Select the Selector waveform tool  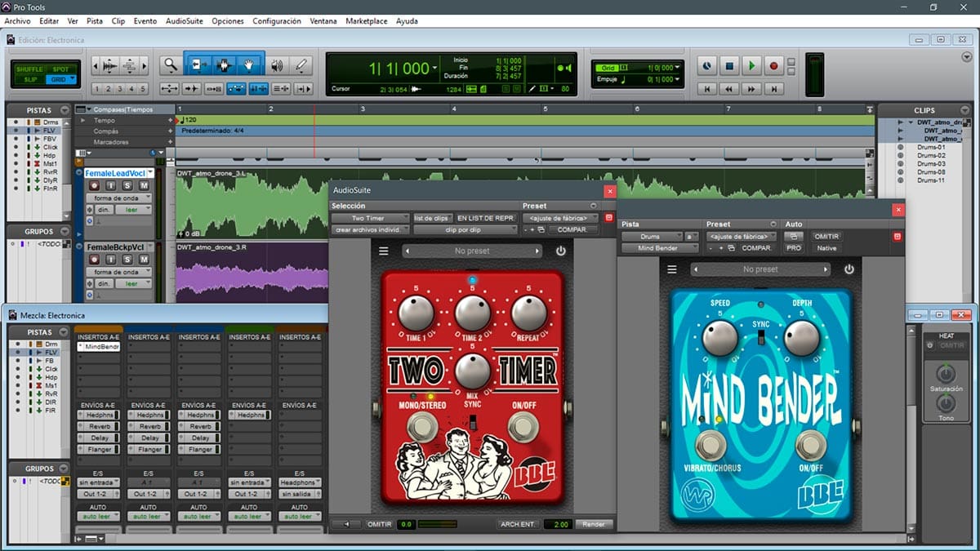click(225, 65)
